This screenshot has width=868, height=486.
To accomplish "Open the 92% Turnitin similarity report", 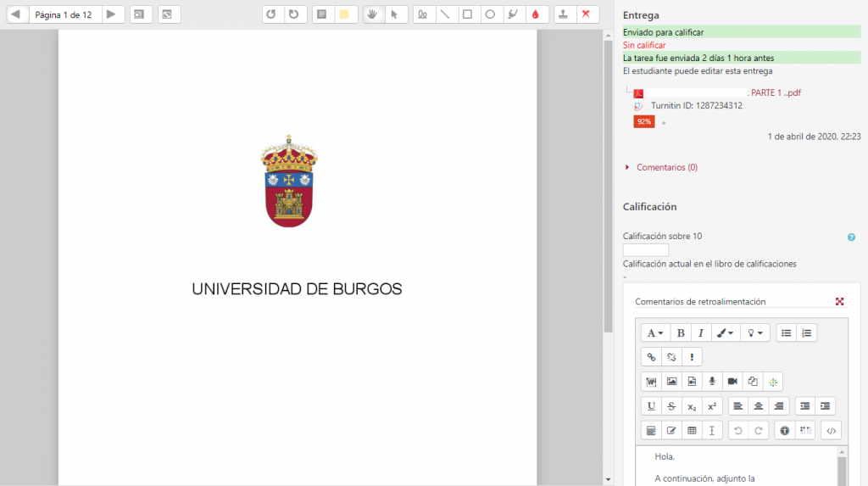I will coord(644,122).
